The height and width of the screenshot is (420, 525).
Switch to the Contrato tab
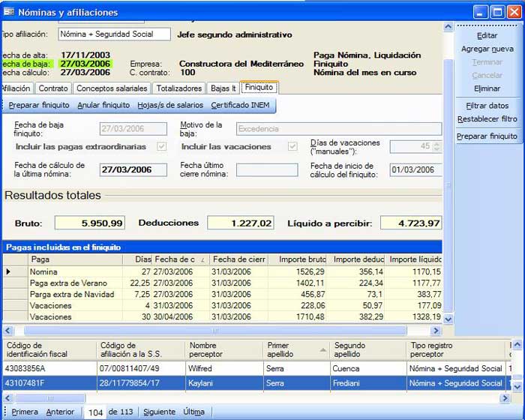[x=53, y=88]
